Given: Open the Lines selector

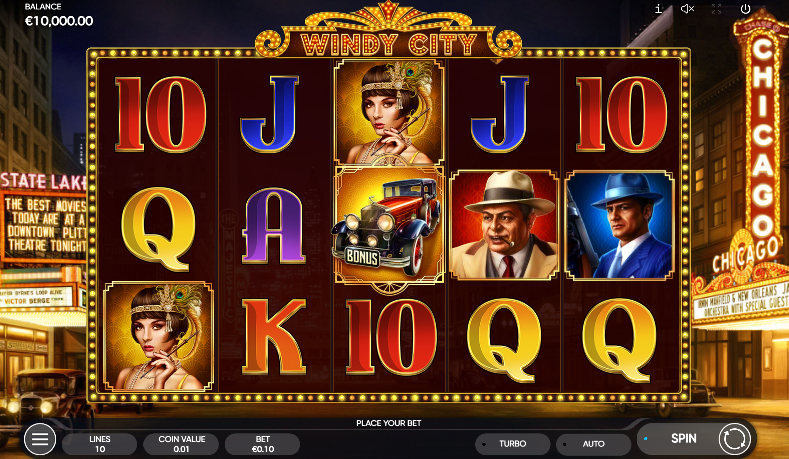Looking at the screenshot, I should (100, 444).
